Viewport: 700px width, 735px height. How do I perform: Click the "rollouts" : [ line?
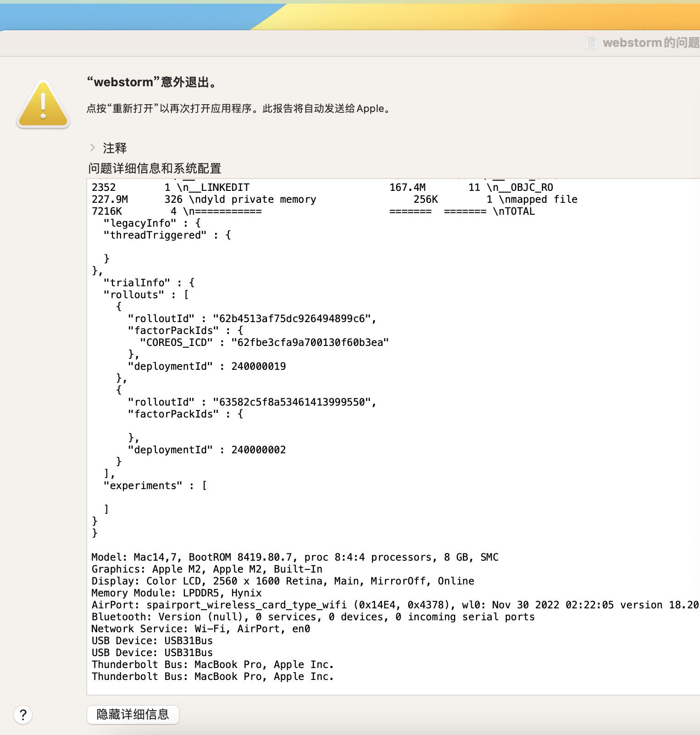tap(146, 295)
